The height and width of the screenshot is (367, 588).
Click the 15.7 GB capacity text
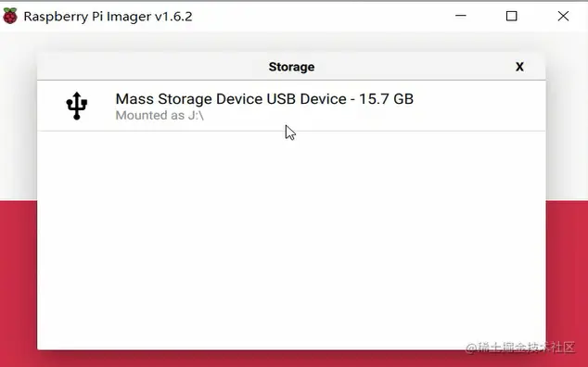point(386,99)
